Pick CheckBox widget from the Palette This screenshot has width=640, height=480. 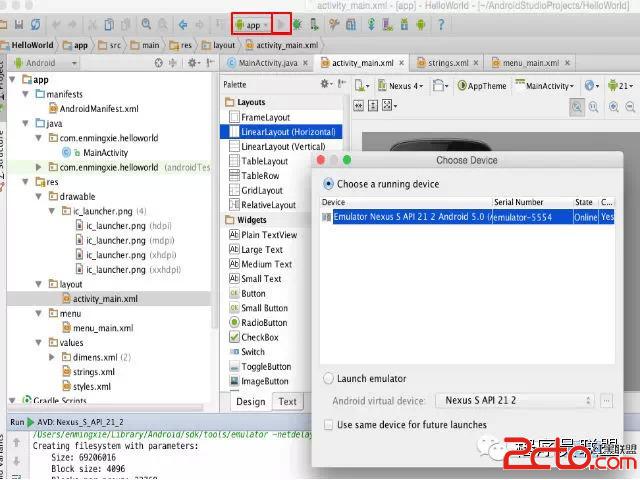pos(260,337)
